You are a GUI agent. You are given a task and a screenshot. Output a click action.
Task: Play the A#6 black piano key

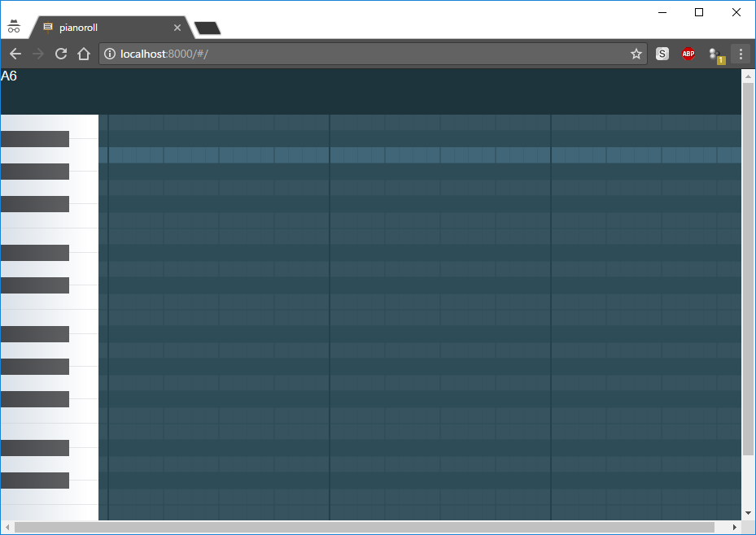click(x=35, y=139)
